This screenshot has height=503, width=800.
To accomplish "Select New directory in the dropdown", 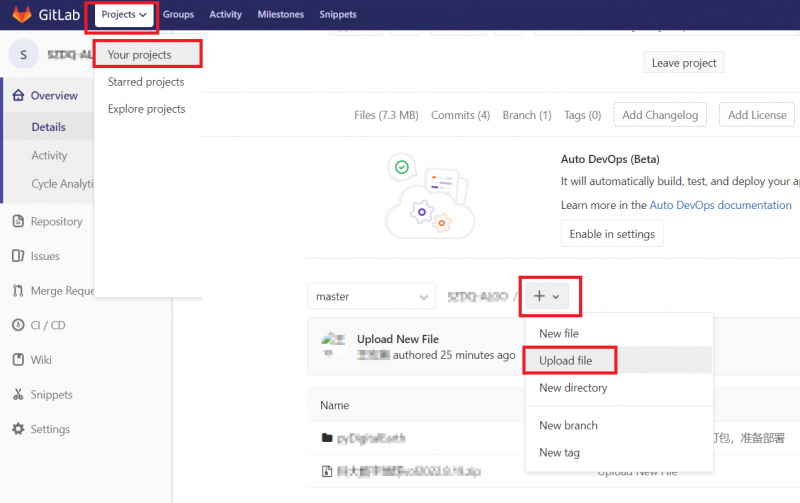I will (x=573, y=388).
